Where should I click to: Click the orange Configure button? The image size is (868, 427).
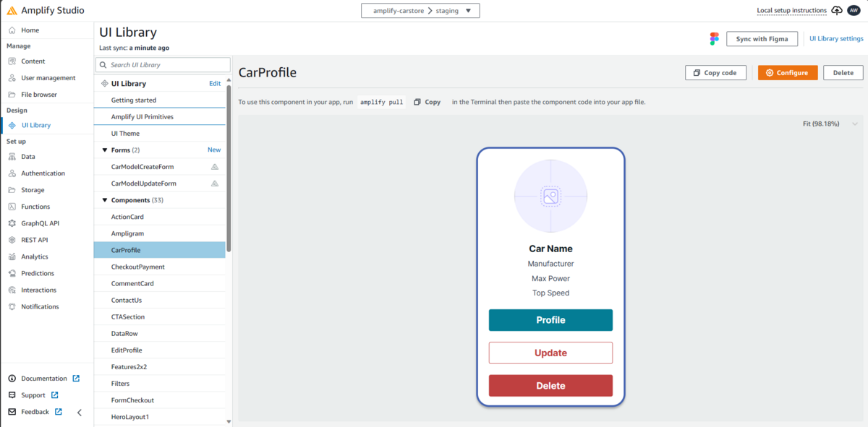[x=788, y=73]
